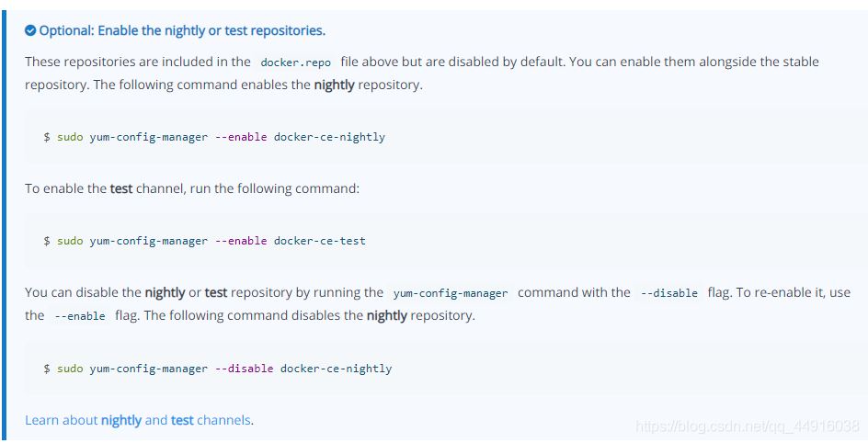
Task: Click the yum-config-manager inline code in the paragraph
Action: (451, 293)
